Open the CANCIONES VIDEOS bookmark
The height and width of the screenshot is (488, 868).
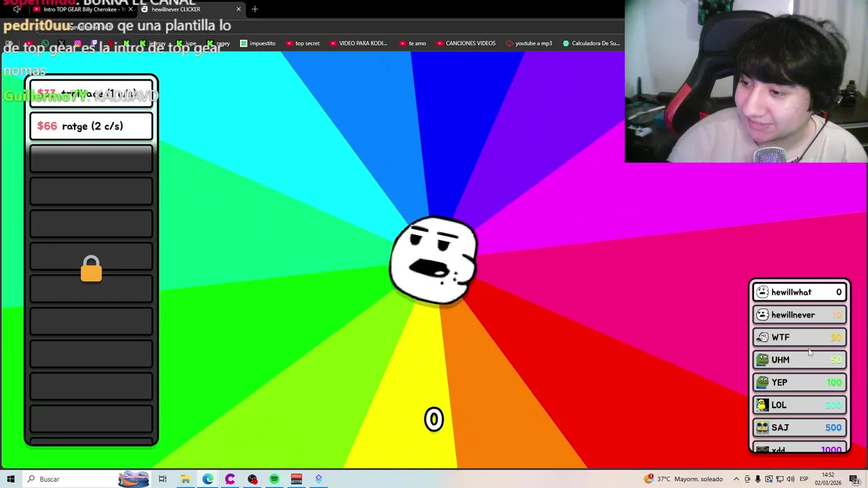[466, 43]
